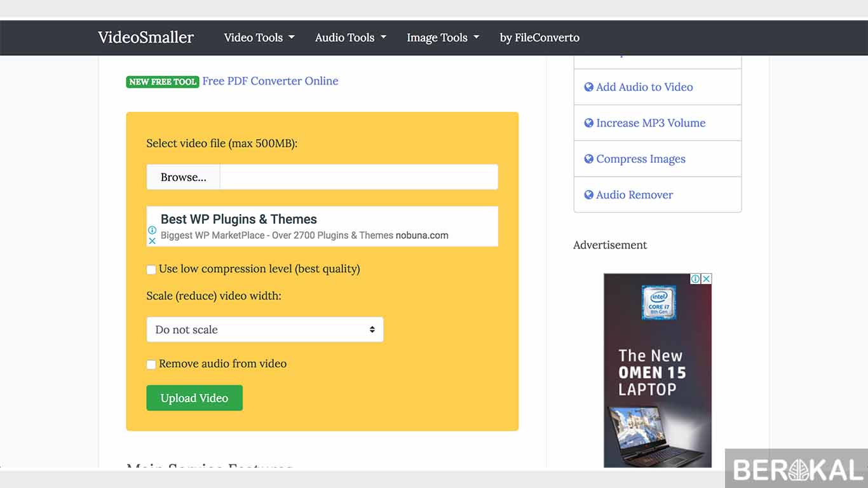Open the Image Tools menu
The height and width of the screenshot is (488, 868).
click(442, 37)
